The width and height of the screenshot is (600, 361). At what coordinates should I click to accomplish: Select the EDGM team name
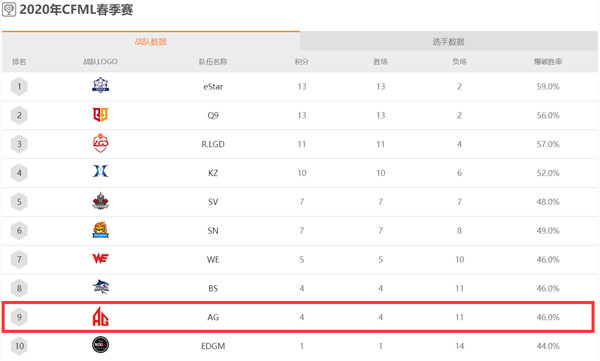click(x=213, y=346)
